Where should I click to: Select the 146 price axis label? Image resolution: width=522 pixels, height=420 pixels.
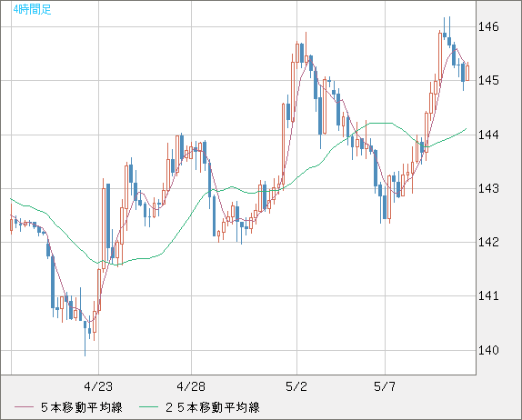(488, 26)
